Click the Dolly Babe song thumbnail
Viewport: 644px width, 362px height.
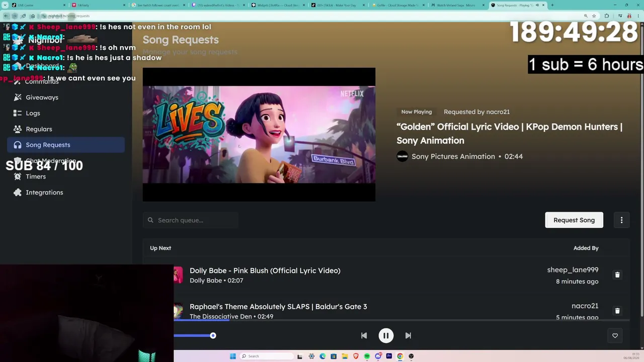pos(178,275)
